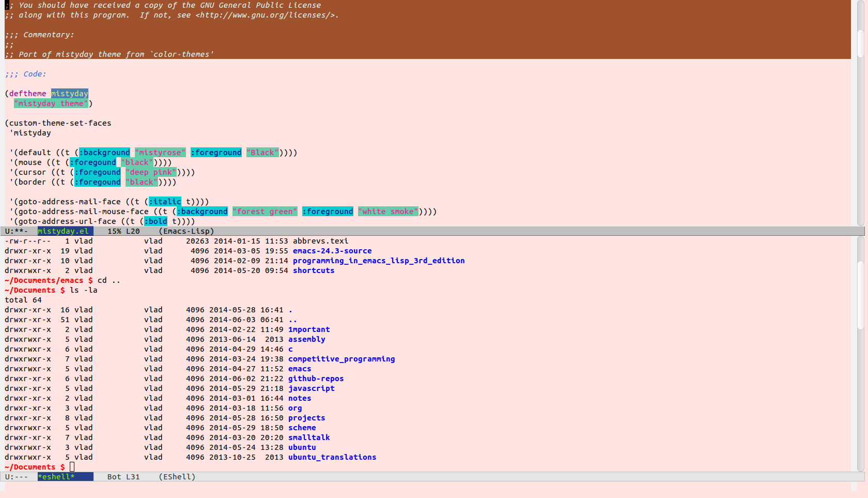
Task: Click the javascript directory entry
Action: tap(311, 388)
